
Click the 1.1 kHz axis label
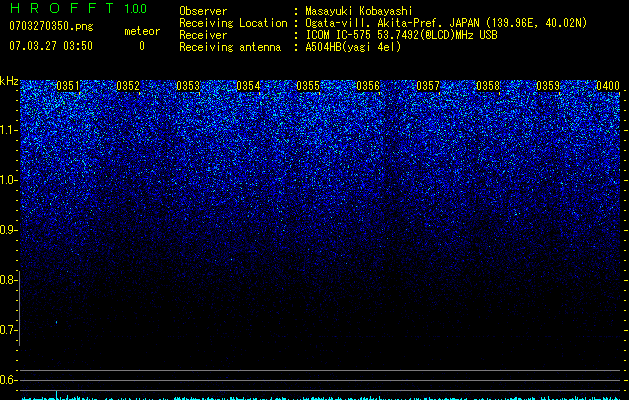coord(8,130)
